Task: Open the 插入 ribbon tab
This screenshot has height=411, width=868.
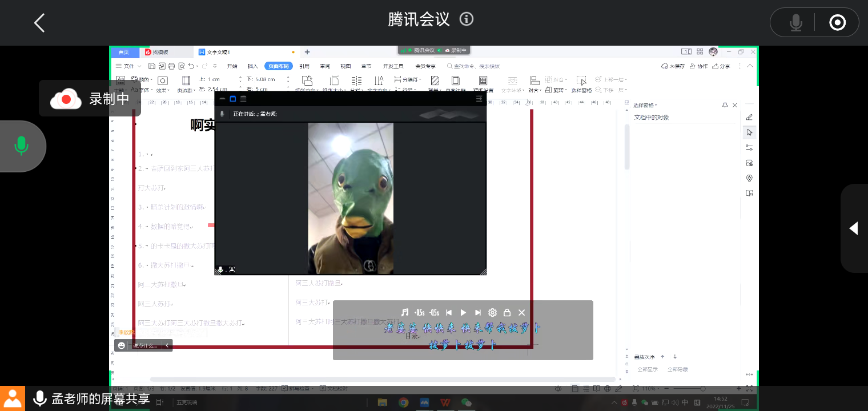Action: pos(253,66)
